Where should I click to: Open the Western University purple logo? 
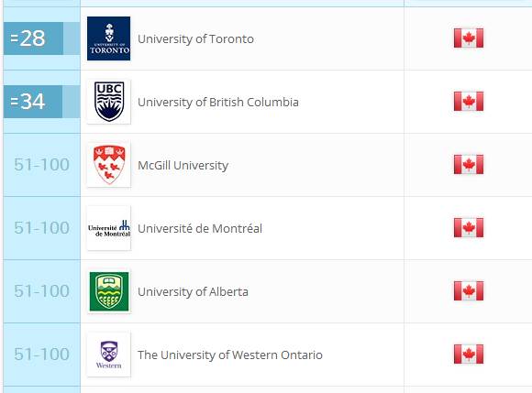pyautogui.click(x=108, y=355)
